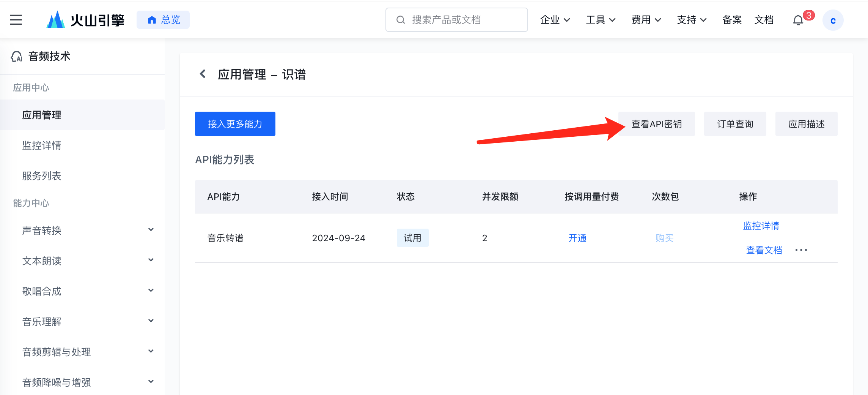
Task: Open the 企业 dropdown menu
Action: pyautogui.click(x=555, y=20)
